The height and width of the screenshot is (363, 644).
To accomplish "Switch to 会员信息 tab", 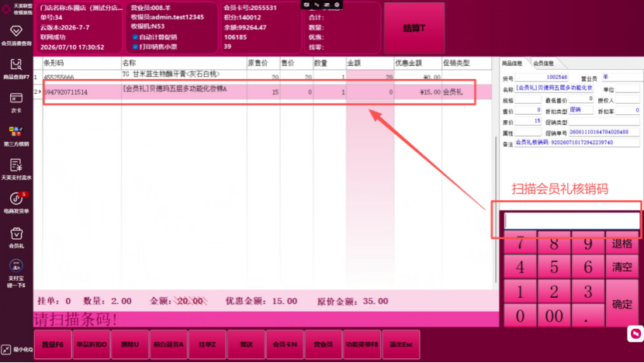I will coord(543,64).
